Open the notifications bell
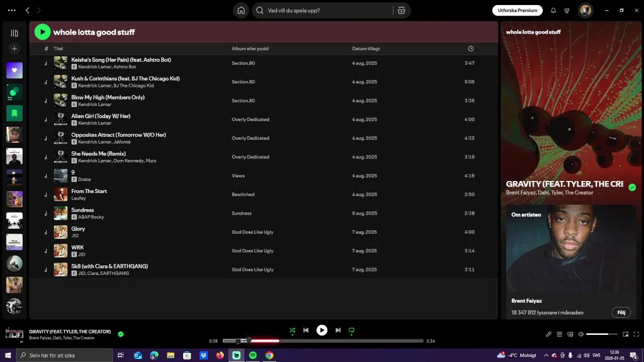 point(553,11)
